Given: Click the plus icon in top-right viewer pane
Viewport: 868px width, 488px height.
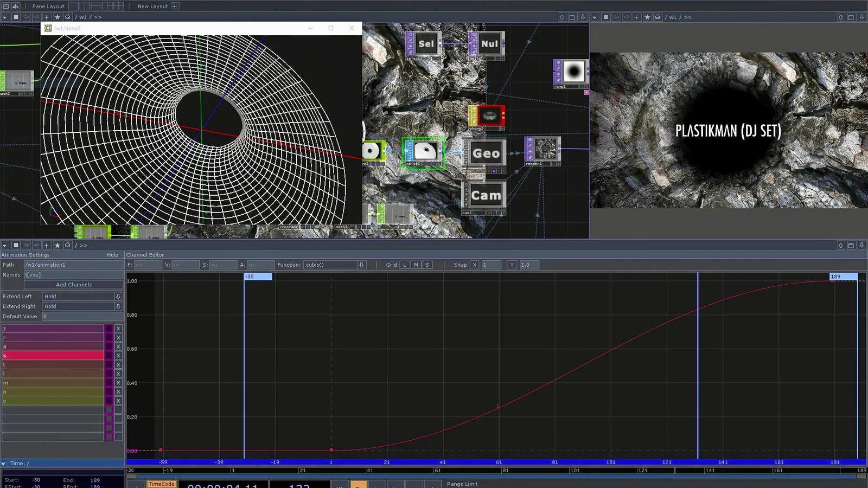Looking at the screenshot, I should point(636,17).
